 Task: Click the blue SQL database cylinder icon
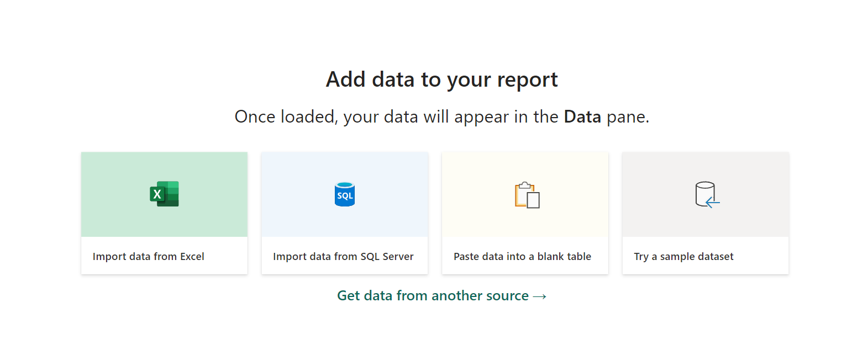(345, 194)
